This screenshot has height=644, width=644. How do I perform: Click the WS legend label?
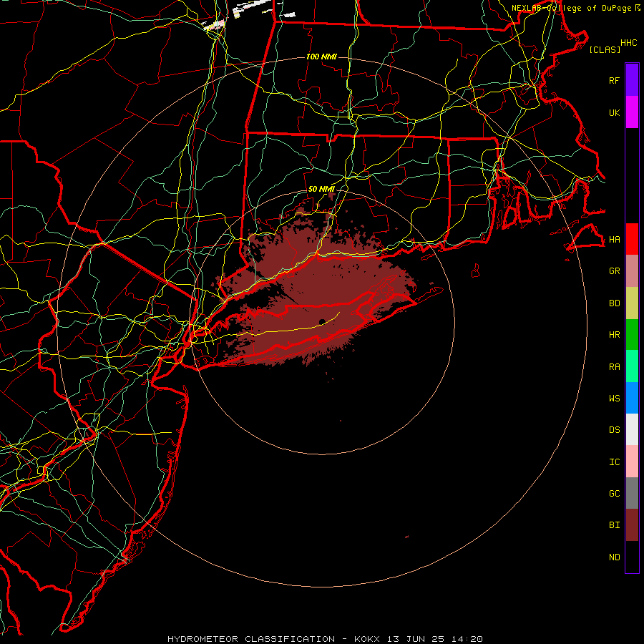pos(614,398)
